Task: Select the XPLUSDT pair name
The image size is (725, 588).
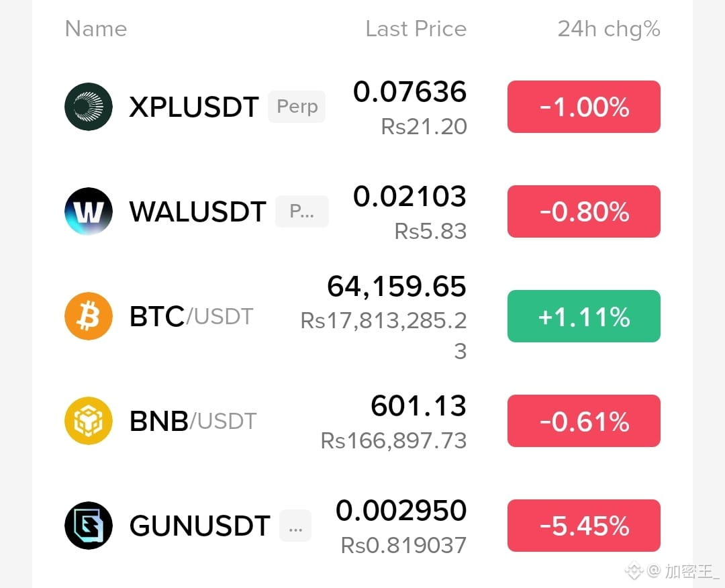Action: tap(194, 107)
